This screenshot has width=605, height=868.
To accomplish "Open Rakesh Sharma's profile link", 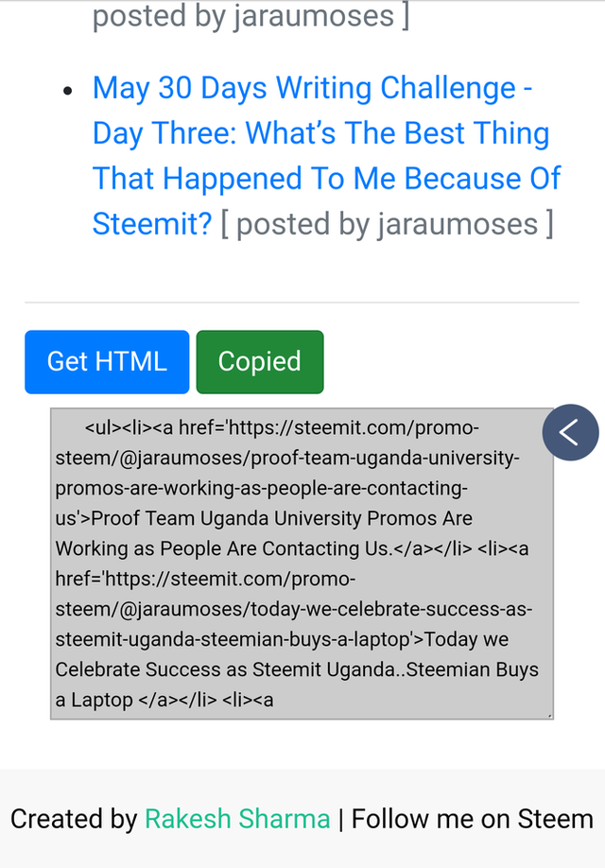I will tap(237, 819).
